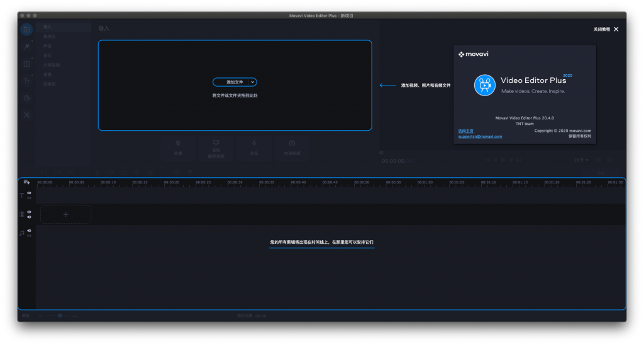Open the Filters magic wand tab

pos(26,47)
